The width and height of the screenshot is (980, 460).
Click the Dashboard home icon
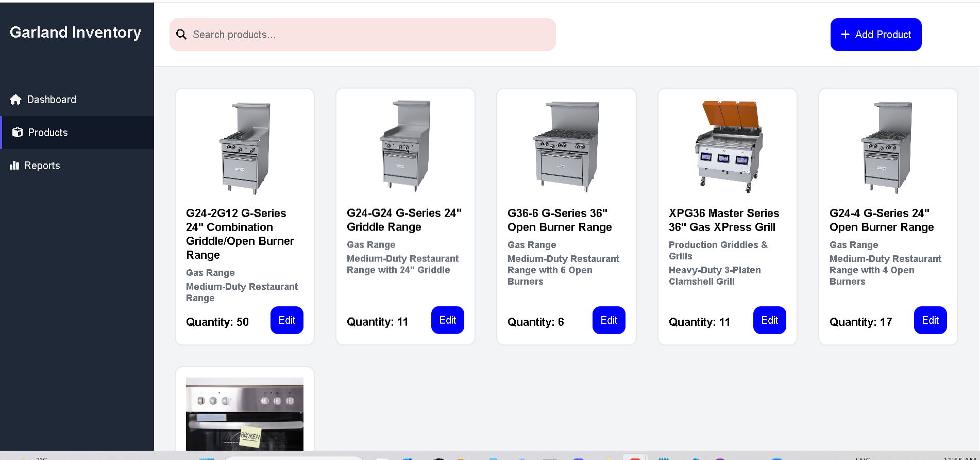click(15, 100)
